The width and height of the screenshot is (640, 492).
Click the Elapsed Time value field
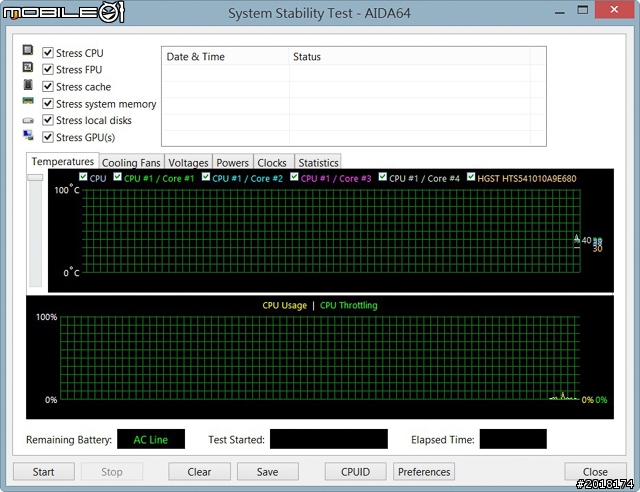coord(513,439)
